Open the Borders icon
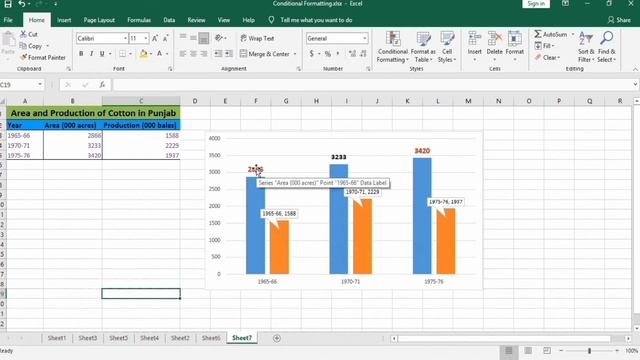This screenshot has width=640, height=360. pos(122,54)
